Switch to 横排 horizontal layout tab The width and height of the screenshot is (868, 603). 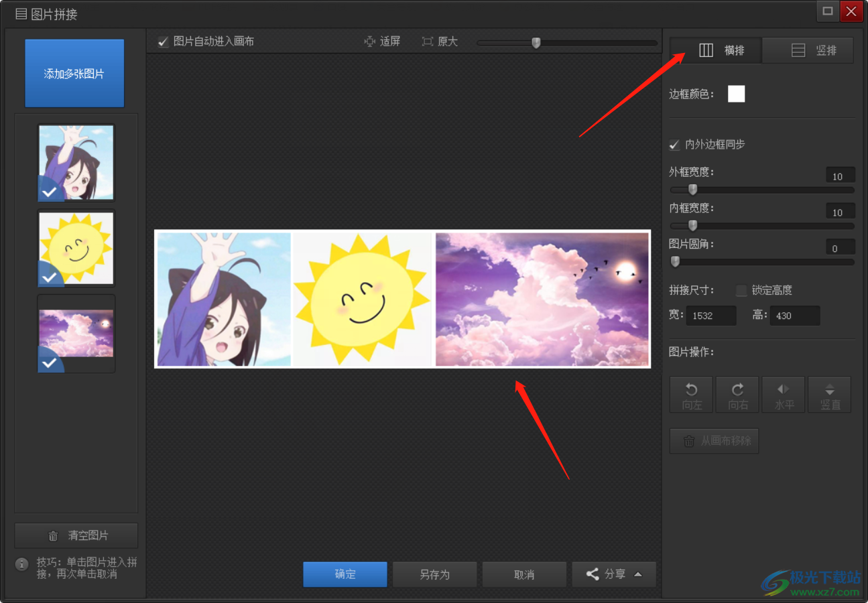coord(716,50)
